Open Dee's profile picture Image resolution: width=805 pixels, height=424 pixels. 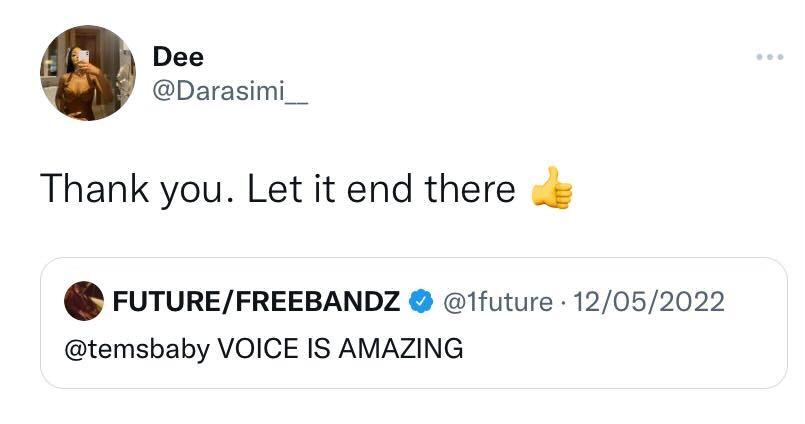87,73
